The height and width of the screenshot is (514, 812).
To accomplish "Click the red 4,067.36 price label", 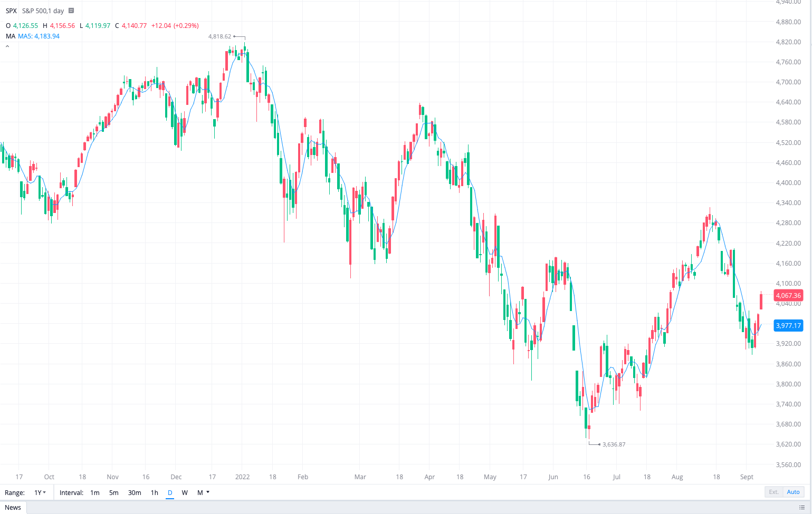I will (788, 295).
